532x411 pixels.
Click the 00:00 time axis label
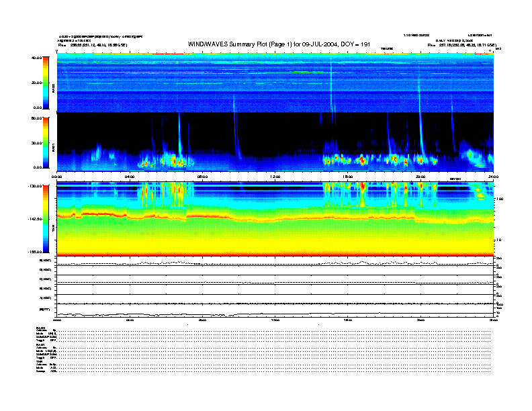57,177
